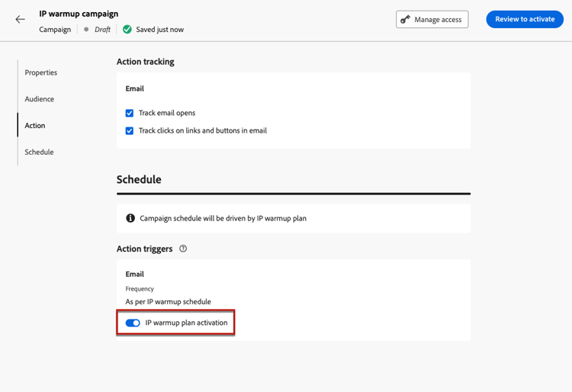Click the IP warmup campaign title
This screenshot has height=392, width=572.
coord(79,14)
